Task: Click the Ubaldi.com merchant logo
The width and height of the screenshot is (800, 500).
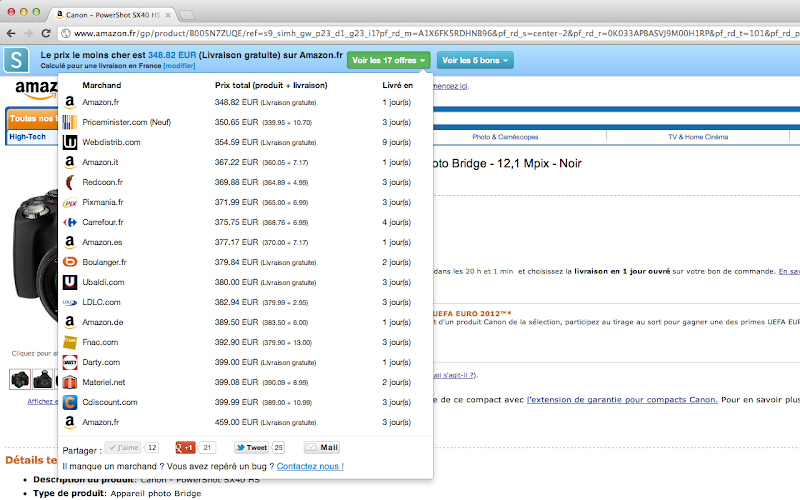Action: click(x=70, y=282)
